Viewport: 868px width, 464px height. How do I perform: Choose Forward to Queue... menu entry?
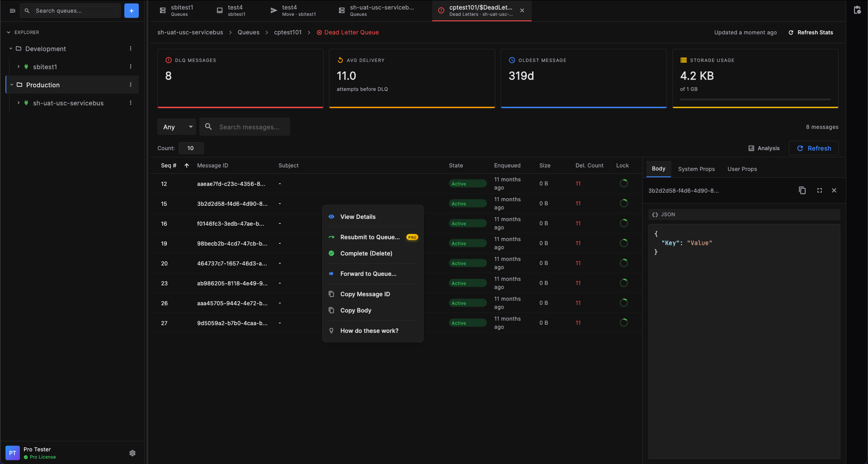368,274
